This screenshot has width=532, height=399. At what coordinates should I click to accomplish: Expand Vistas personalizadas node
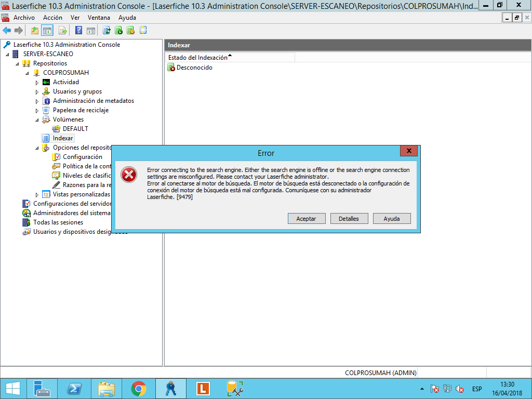tap(37, 195)
